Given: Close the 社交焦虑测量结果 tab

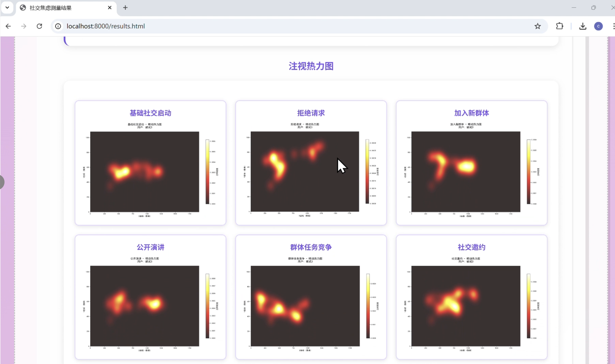Looking at the screenshot, I should [110, 8].
